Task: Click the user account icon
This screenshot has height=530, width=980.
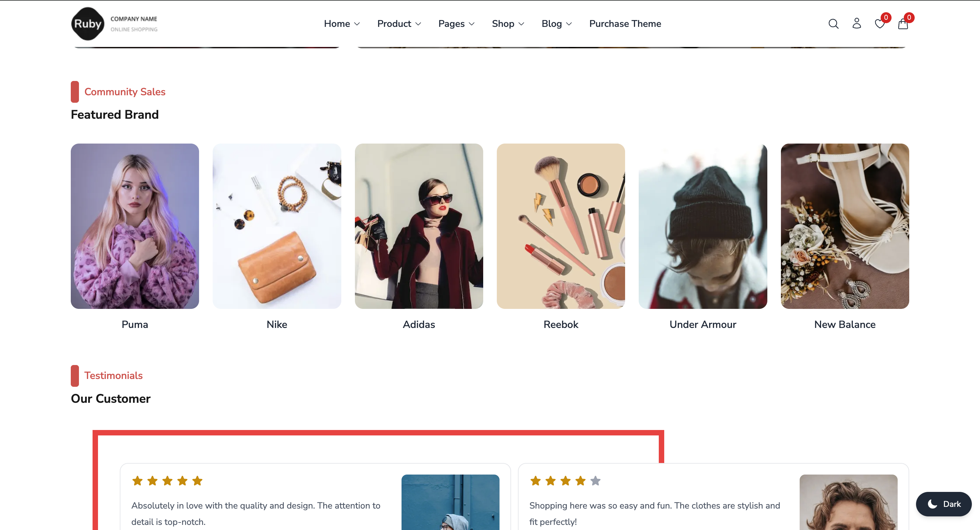Action: (x=856, y=23)
